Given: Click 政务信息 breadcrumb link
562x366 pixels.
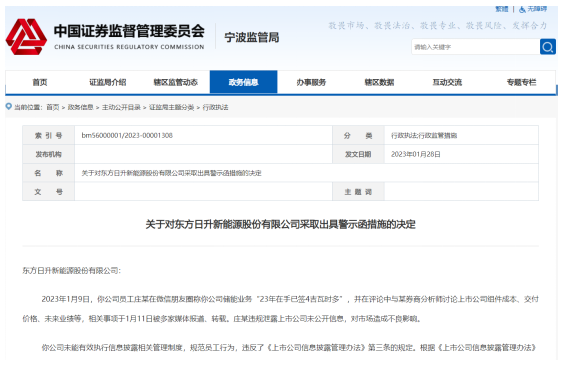Looking at the screenshot, I should coord(81,107).
